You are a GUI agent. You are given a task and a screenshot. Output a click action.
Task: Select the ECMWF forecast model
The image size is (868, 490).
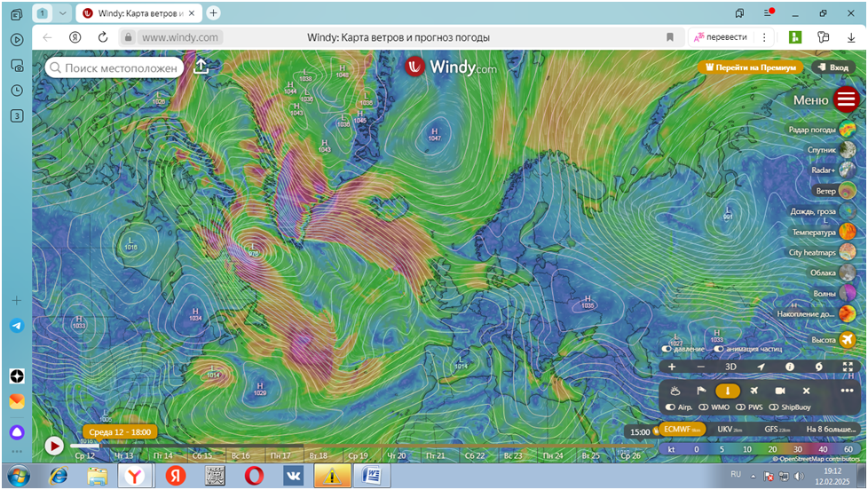click(682, 429)
